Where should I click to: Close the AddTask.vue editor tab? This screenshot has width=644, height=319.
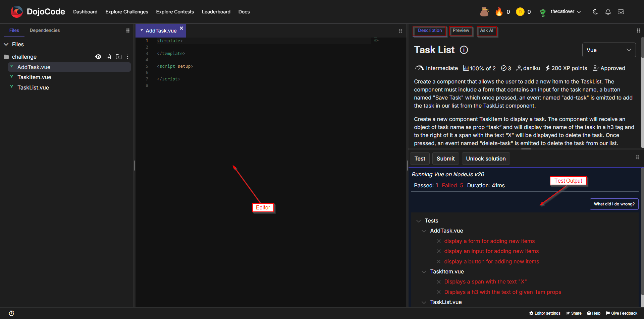[181, 28]
